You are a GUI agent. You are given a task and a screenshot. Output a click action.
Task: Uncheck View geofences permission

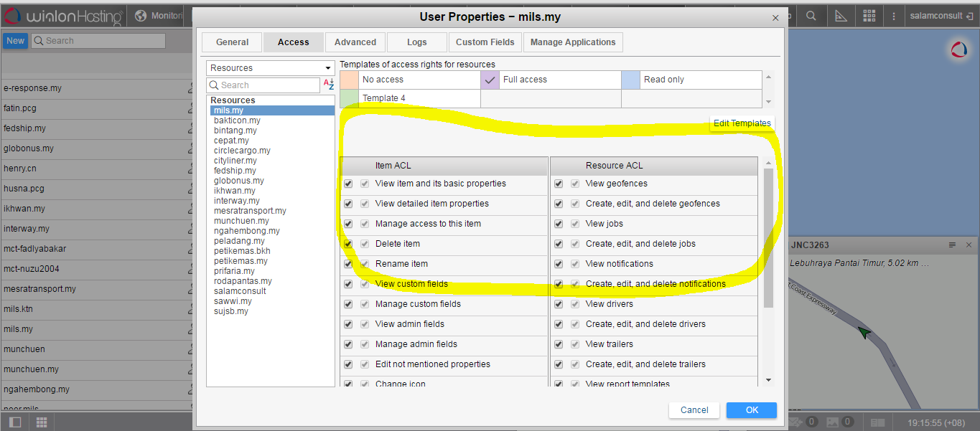[x=559, y=184]
